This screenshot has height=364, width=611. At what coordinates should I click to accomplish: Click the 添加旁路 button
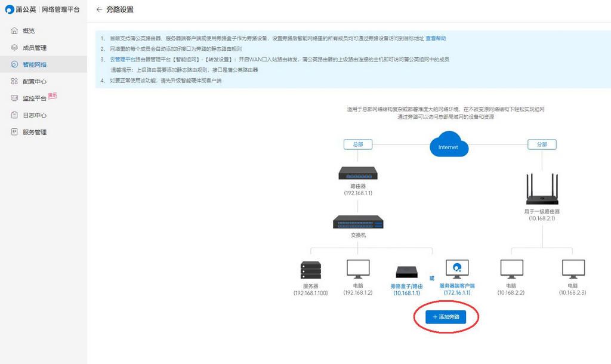coord(446,317)
